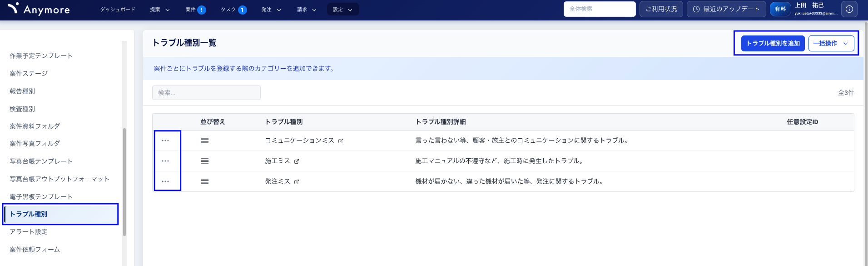Screen dimensions: 868x266
Task: Click reorder handle for 施工ミス row
Action: (205, 161)
